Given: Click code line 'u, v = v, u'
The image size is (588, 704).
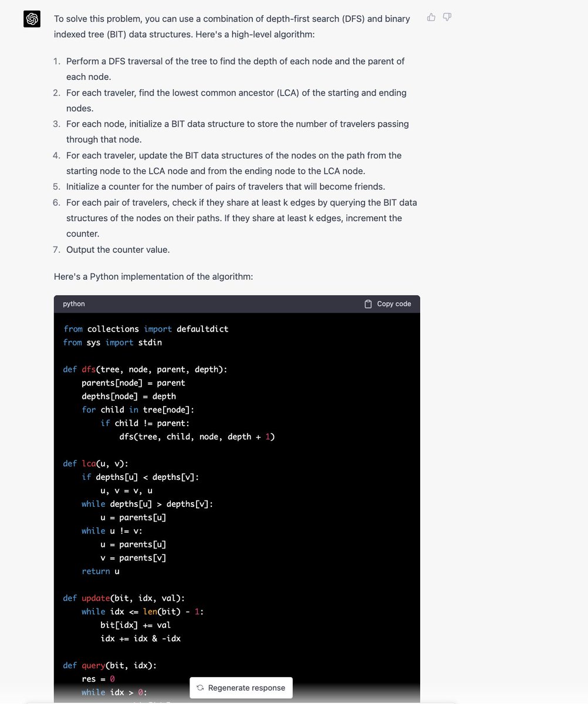Looking at the screenshot, I should click(x=126, y=490).
